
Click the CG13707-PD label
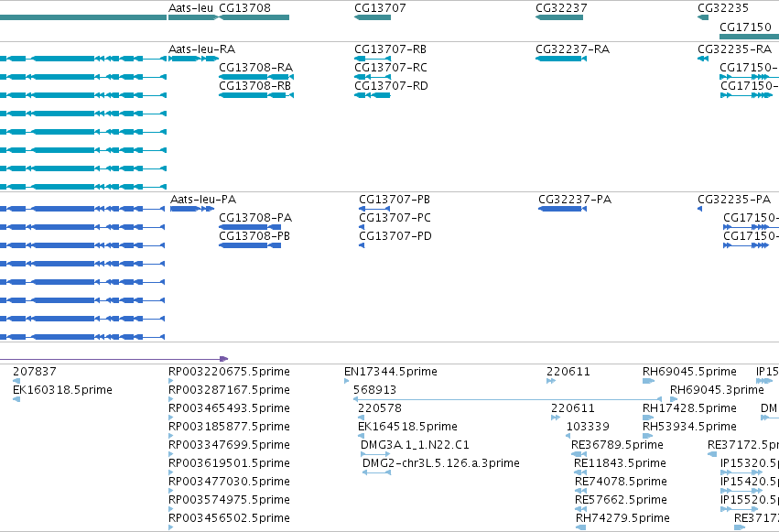395,236
